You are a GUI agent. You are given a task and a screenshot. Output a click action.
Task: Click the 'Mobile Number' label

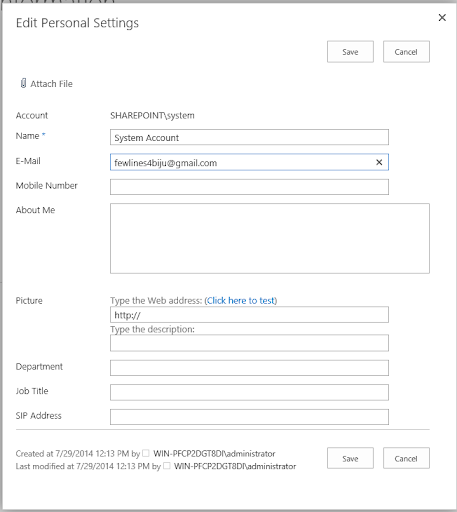pos(47,186)
